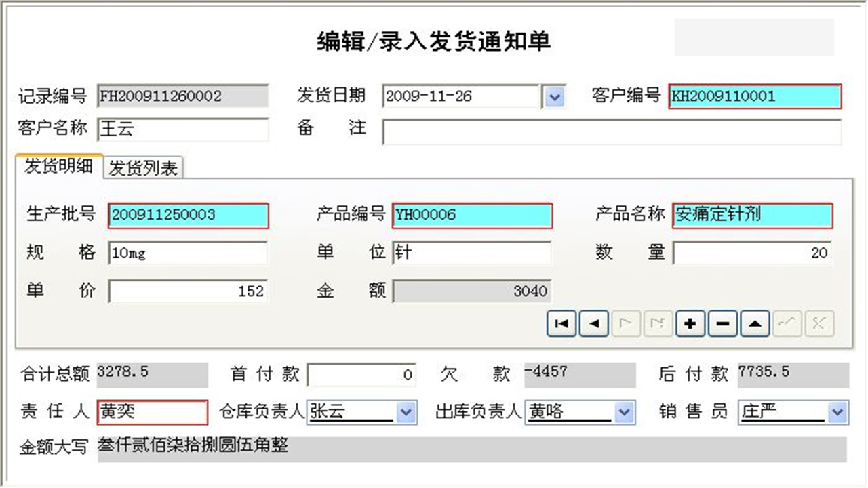The height and width of the screenshot is (488, 868).
Task: Select the 发货明细 tab
Action: (x=57, y=167)
